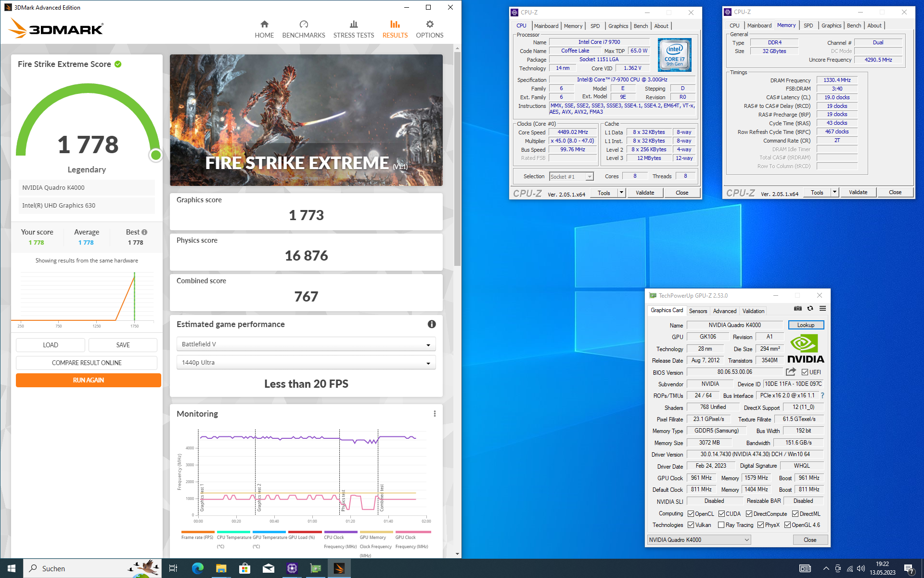Open the Bench tab in left CPU-Z

click(x=641, y=26)
